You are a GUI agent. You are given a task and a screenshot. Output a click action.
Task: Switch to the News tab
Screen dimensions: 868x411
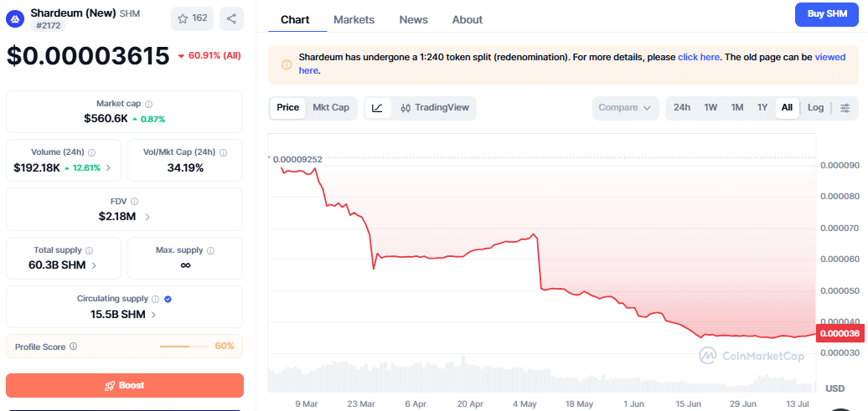414,20
